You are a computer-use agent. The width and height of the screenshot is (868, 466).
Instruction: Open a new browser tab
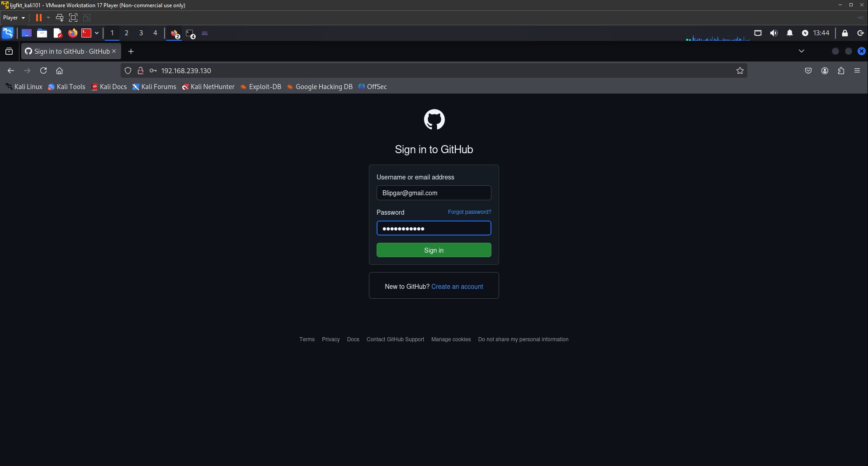131,51
